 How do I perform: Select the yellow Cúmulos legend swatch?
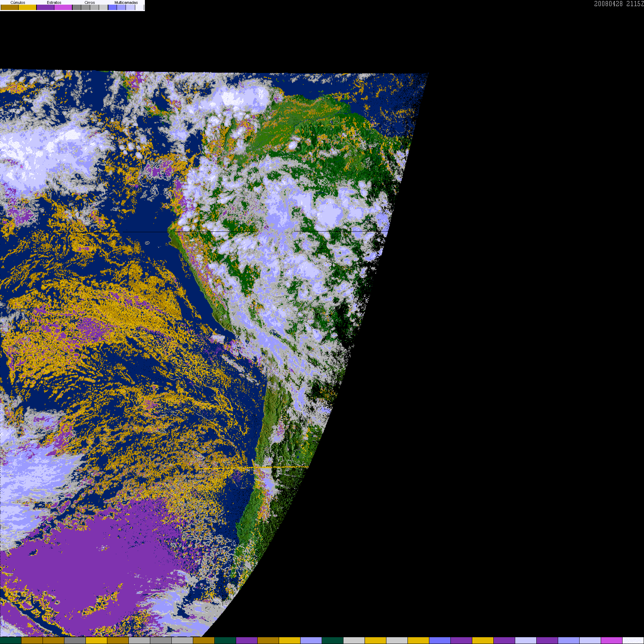click(x=28, y=7)
